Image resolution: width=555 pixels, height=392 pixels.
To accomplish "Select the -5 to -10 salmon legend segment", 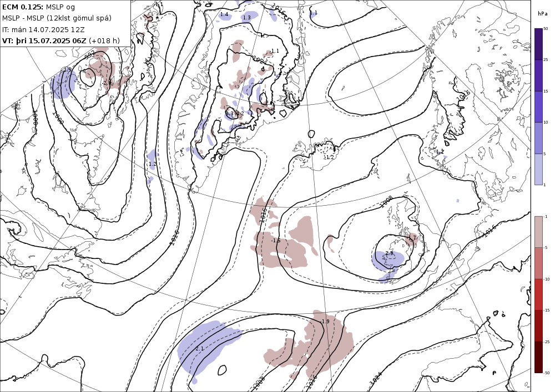I will (538, 263).
